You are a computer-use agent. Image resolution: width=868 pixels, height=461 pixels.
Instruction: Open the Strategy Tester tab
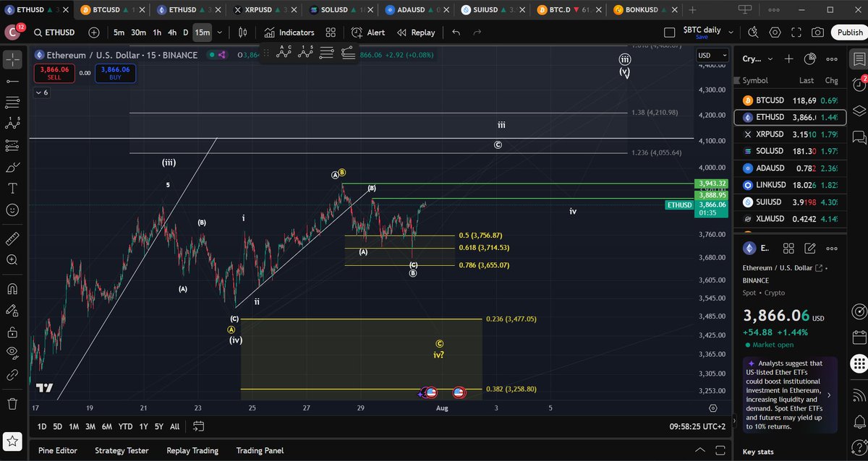click(x=122, y=450)
